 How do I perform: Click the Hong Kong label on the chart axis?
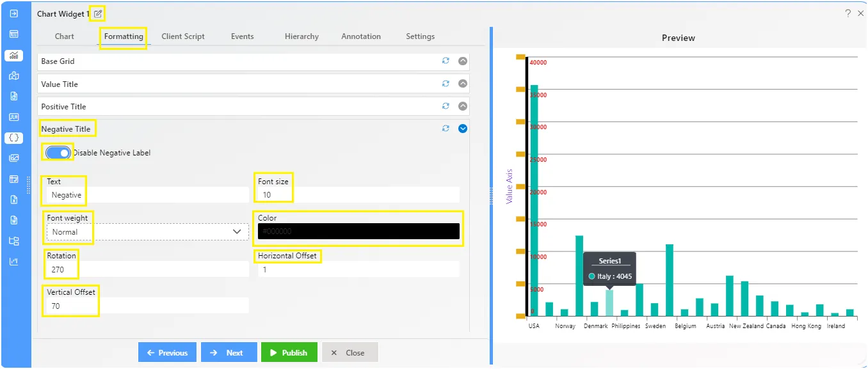click(806, 326)
